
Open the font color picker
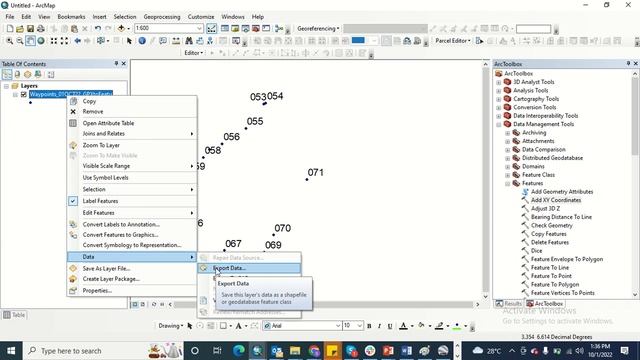404,326
